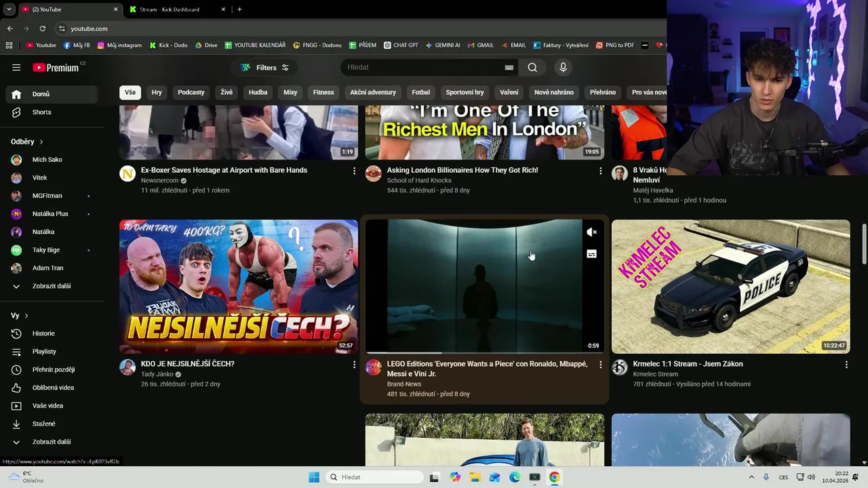Open Přehrát později in the sidebar

click(x=52, y=369)
